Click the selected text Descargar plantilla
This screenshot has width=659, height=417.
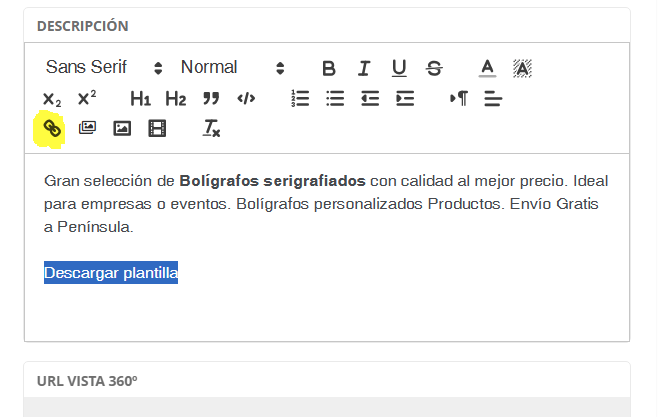(111, 273)
